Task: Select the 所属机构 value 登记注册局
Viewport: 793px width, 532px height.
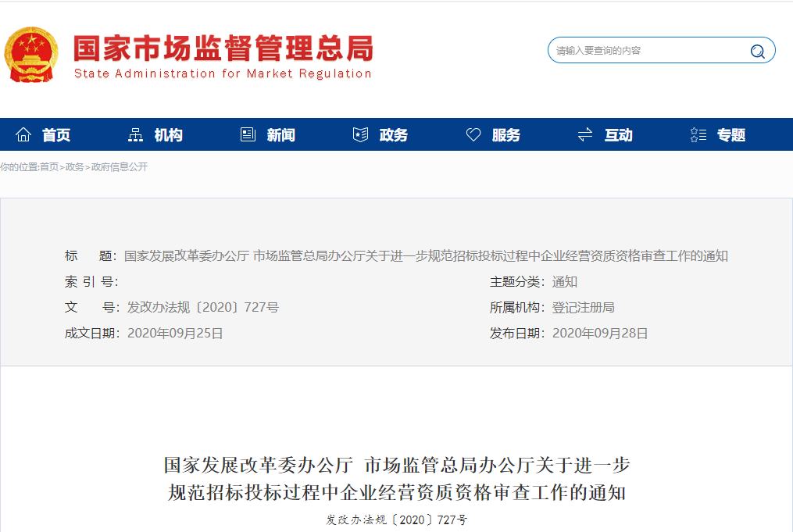Action: click(583, 308)
